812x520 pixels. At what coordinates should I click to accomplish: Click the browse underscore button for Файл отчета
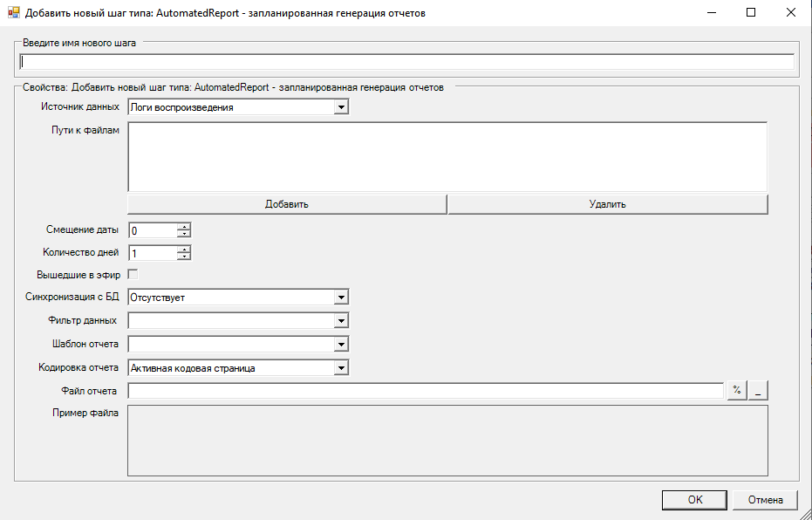coord(758,391)
